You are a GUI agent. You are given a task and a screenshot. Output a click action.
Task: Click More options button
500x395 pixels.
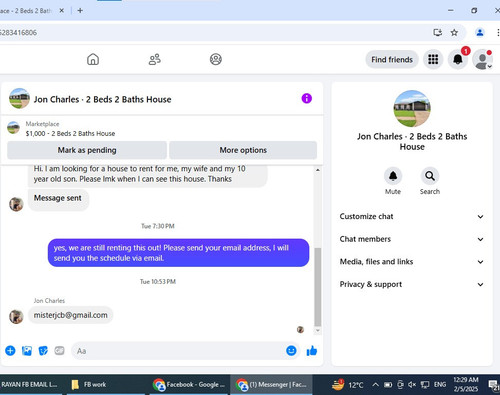point(243,150)
